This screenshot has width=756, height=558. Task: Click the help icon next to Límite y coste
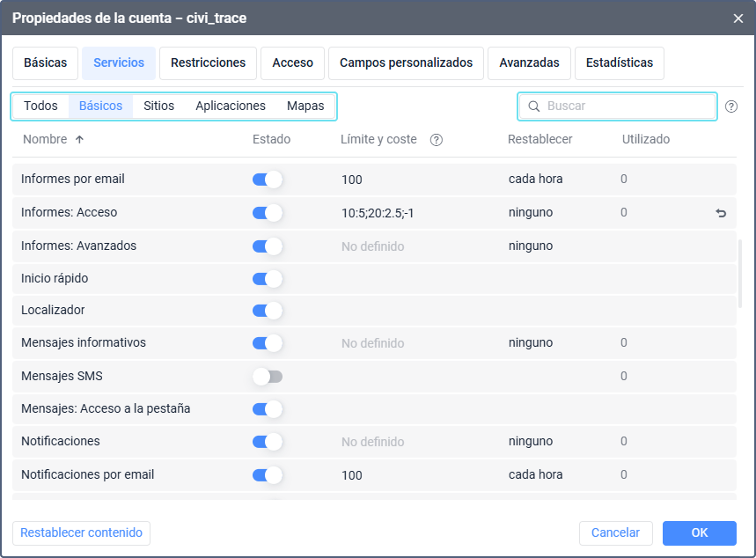[436, 140]
